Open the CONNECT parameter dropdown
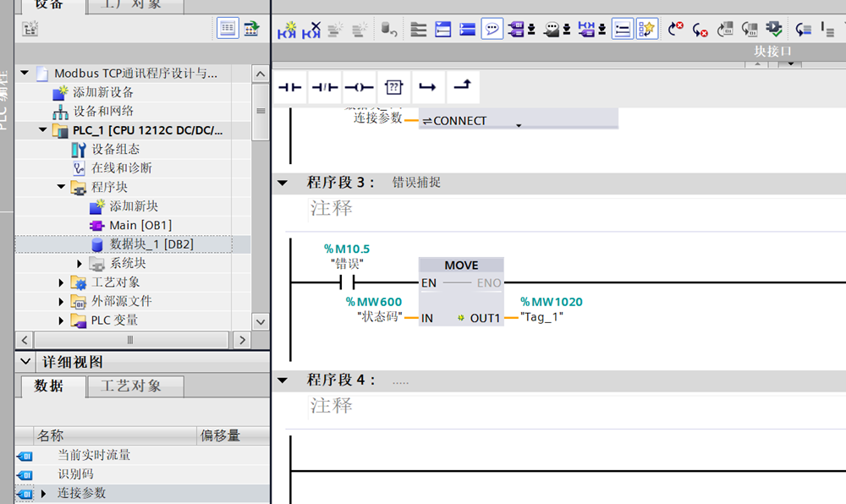 pos(518,123)
